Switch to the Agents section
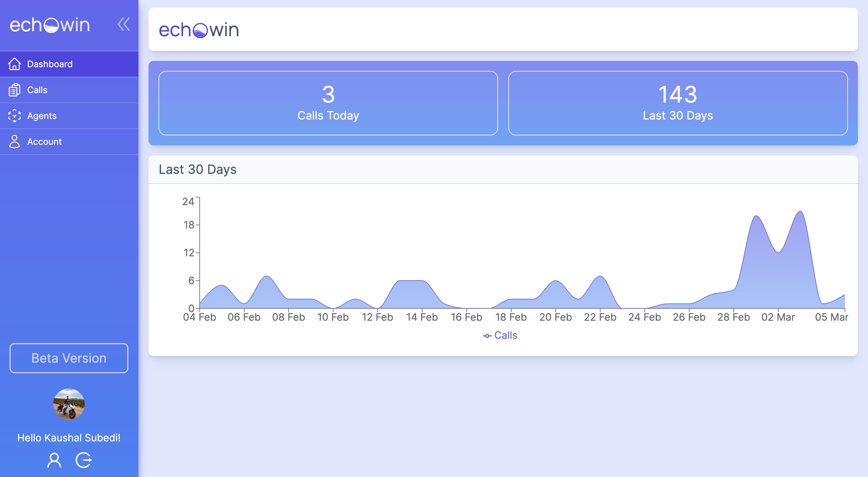The image size is (868, 477). (42, 116)
